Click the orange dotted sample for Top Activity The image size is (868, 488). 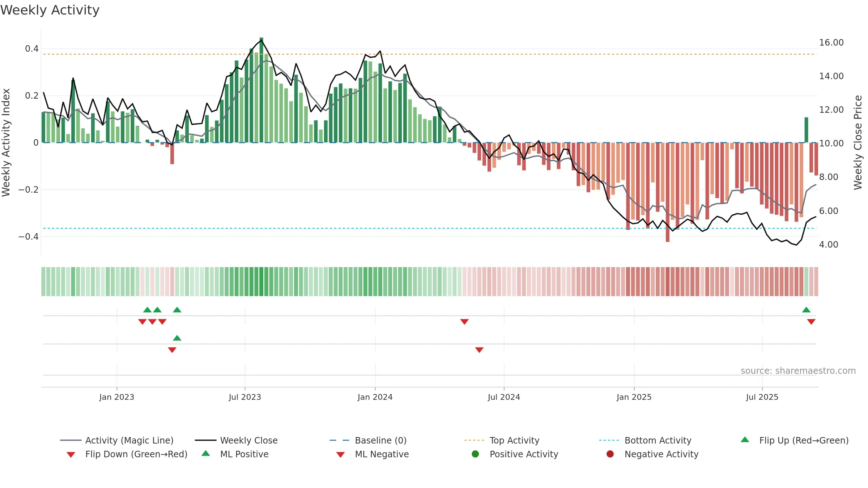(474, 440)
